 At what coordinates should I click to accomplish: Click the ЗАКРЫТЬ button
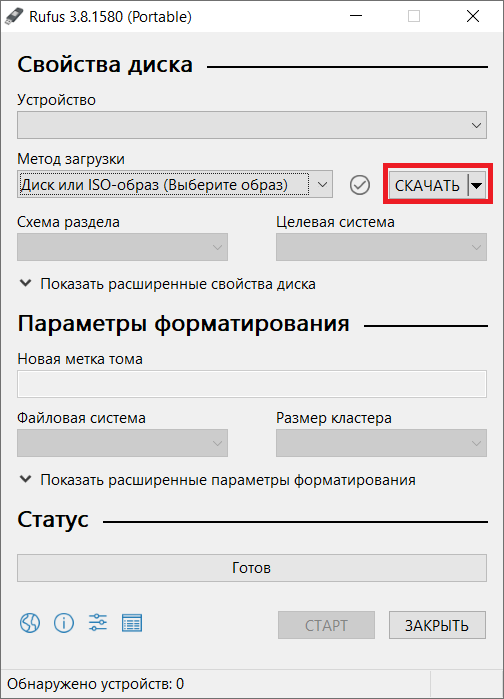(x=437, y=625)
